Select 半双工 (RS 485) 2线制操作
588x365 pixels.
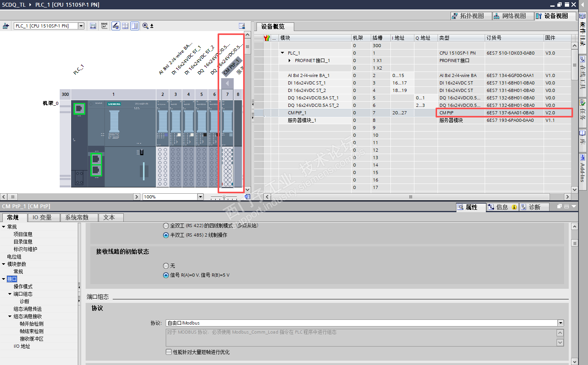pyautogui.click(x=166, y=235)
